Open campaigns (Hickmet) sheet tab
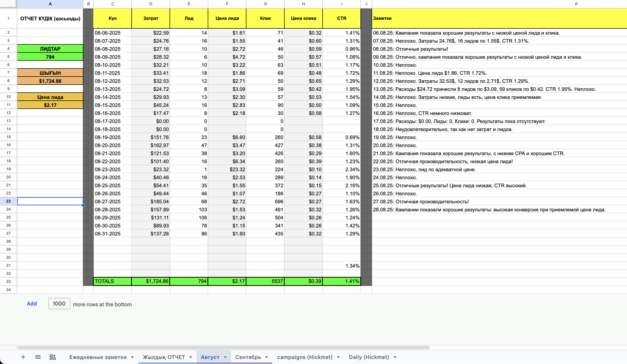Screen dimensions: 627x364 click(x=305, y=357)
